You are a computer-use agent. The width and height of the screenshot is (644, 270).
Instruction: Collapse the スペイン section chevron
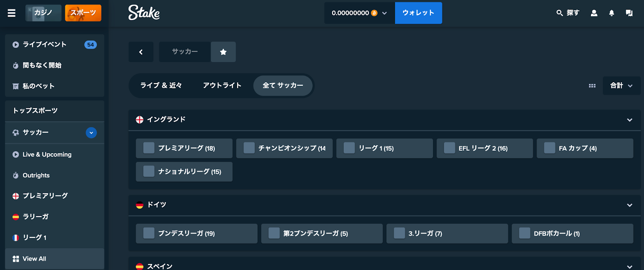pyautogui.click(x=630, y=266)
